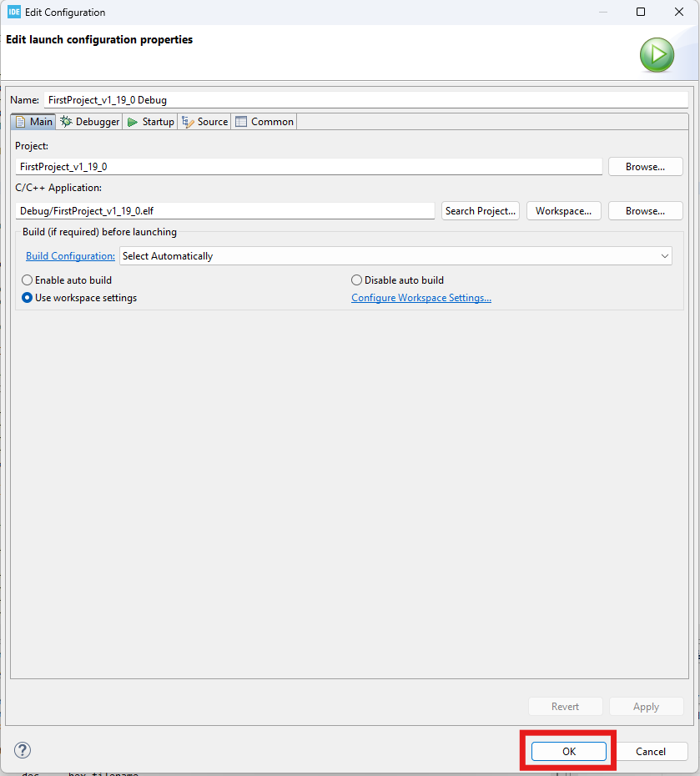
Task: Click the Search Project button
Action: tap(481, 211)
